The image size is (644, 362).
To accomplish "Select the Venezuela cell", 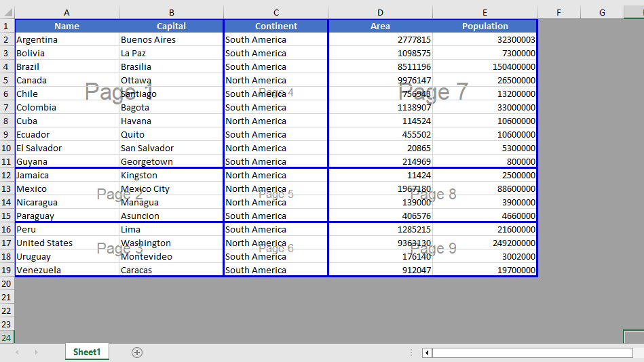I will click(67, 270).
